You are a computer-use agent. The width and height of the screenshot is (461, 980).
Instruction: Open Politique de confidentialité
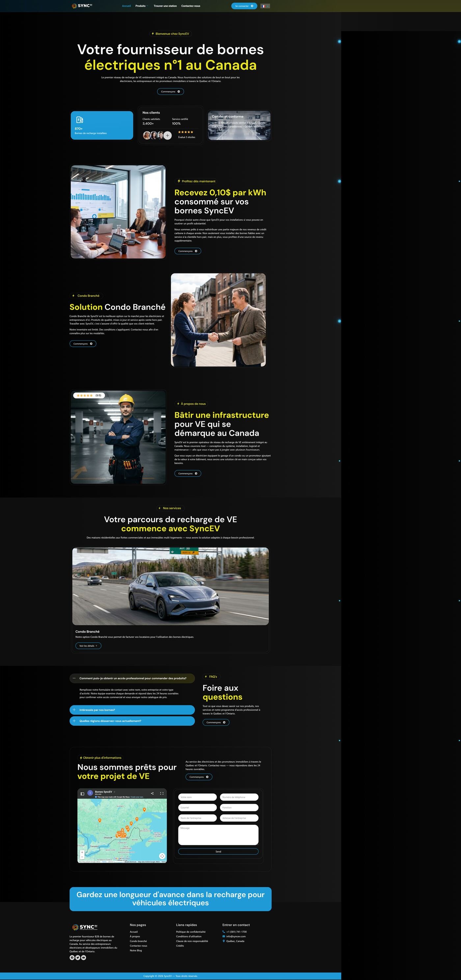click(x=191, y=932)
